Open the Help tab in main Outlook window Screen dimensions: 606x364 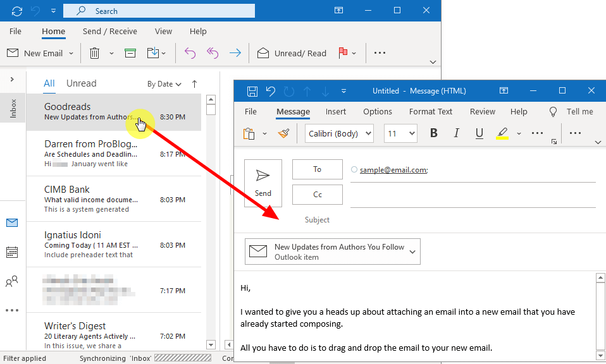pos(198,31)
